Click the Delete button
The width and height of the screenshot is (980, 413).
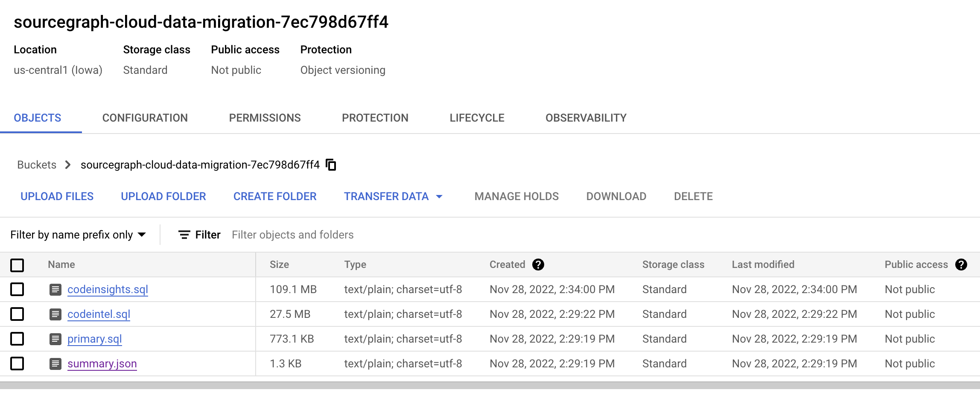(x=693, y=196)
